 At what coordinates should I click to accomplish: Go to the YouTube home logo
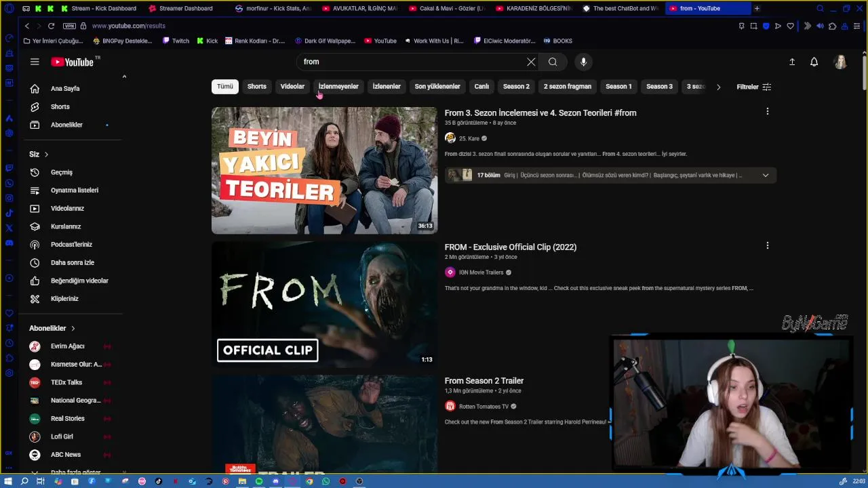(72, 62)
